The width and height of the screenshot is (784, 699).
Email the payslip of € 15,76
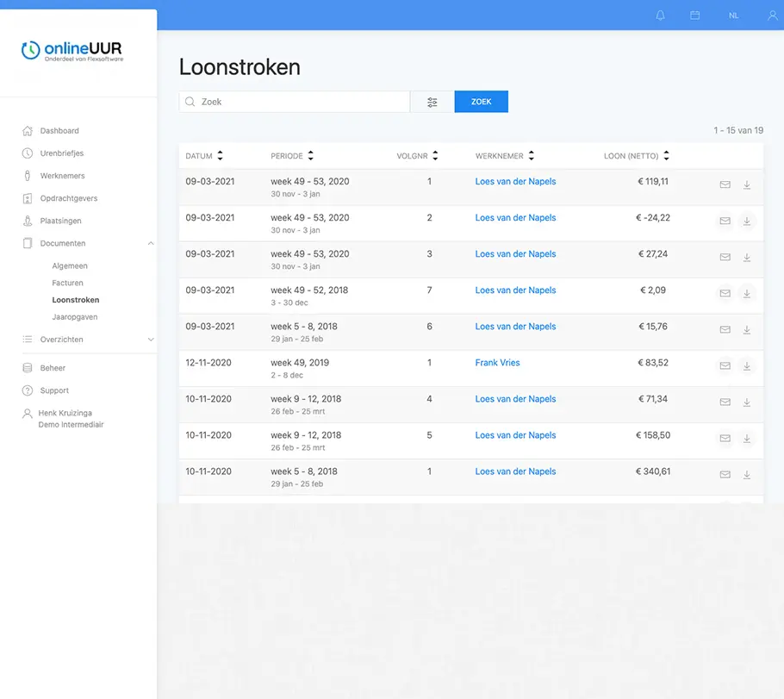coord(725,329)
